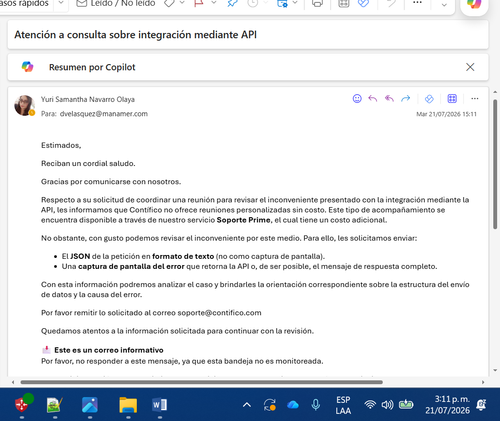Viewport: 500px width, 421px height.
Task: Change the ESP LAA input language
Action: click(x=343, y=405)
